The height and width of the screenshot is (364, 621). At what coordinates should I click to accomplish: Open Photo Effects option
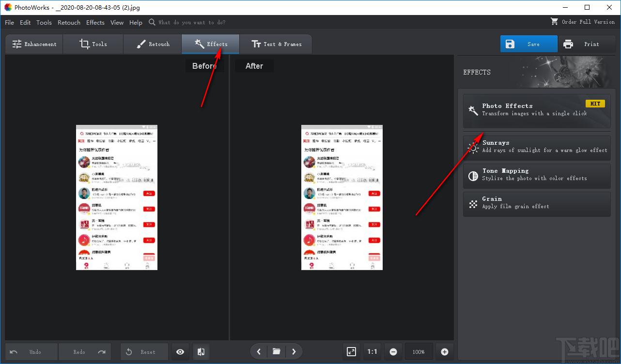click(x=537, y=111)
